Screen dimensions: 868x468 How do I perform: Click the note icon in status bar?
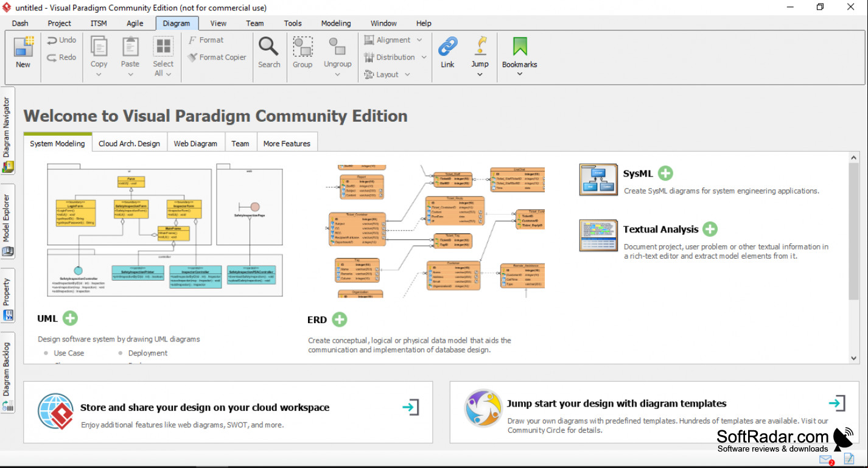click(x=849, y=459)
